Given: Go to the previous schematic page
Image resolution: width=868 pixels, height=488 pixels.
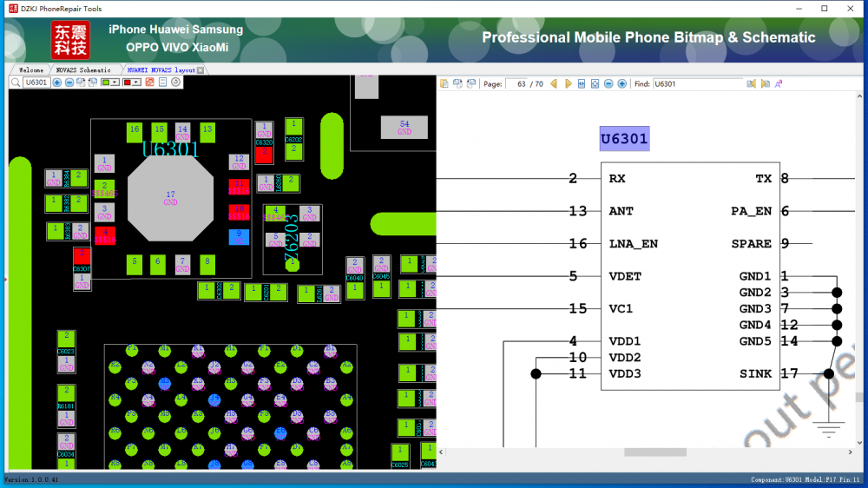Looking at the screenshot, I should point(554,83).
